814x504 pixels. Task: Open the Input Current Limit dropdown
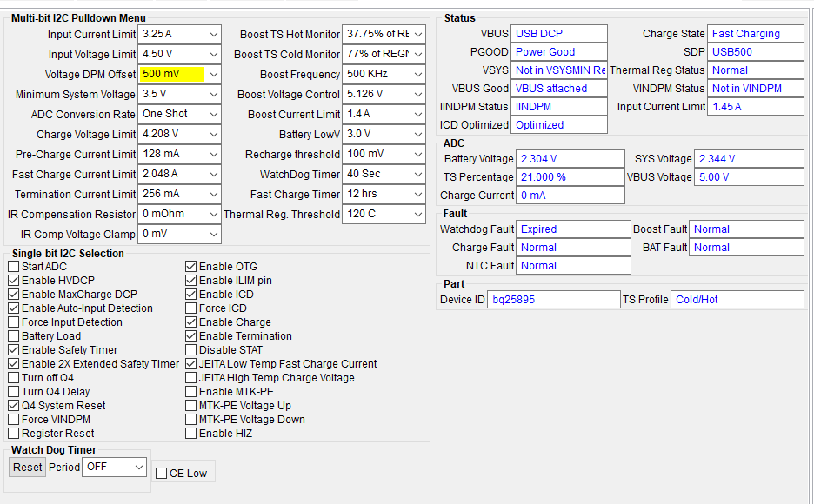(179, 34)
